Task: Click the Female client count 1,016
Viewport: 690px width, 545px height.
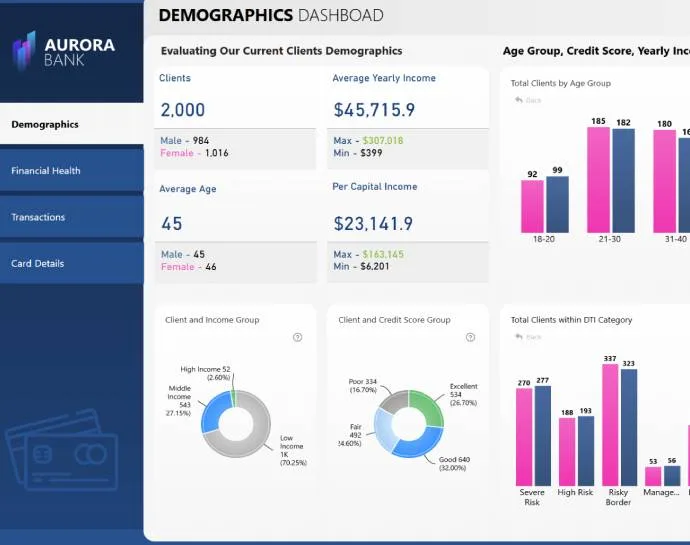Action: click(x=217, y=153)
